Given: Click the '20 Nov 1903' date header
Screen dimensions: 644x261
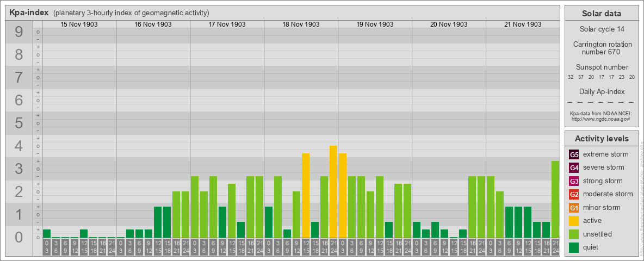Looking at the screenshot, I should pyautogui.click(x=449, y=24).
